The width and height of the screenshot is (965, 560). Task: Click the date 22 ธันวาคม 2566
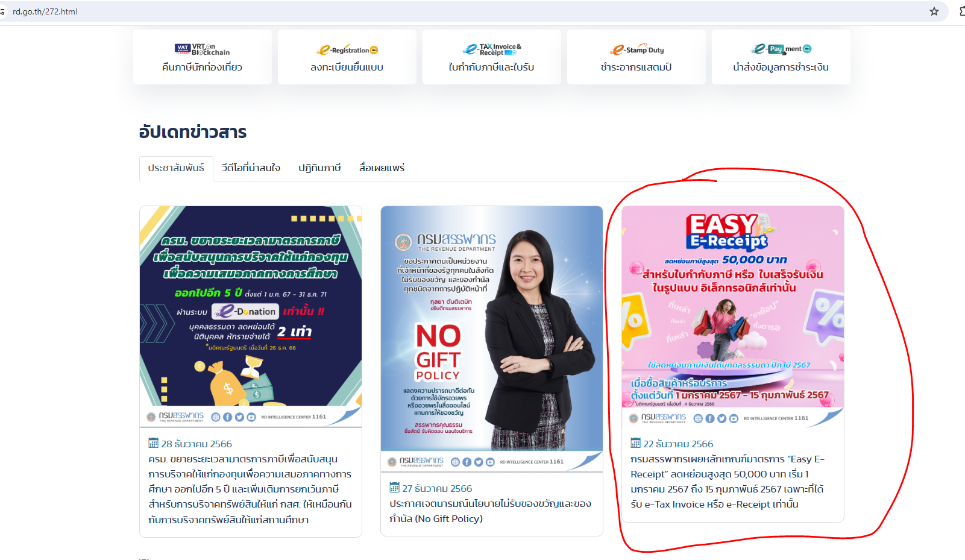coord(679,444)
